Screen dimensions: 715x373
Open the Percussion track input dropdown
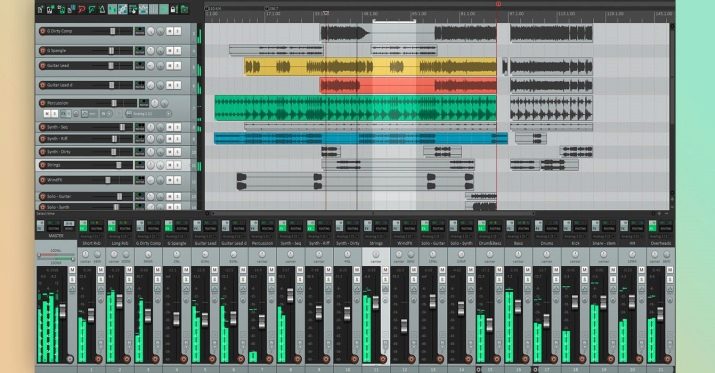click(x=149, y=114)
